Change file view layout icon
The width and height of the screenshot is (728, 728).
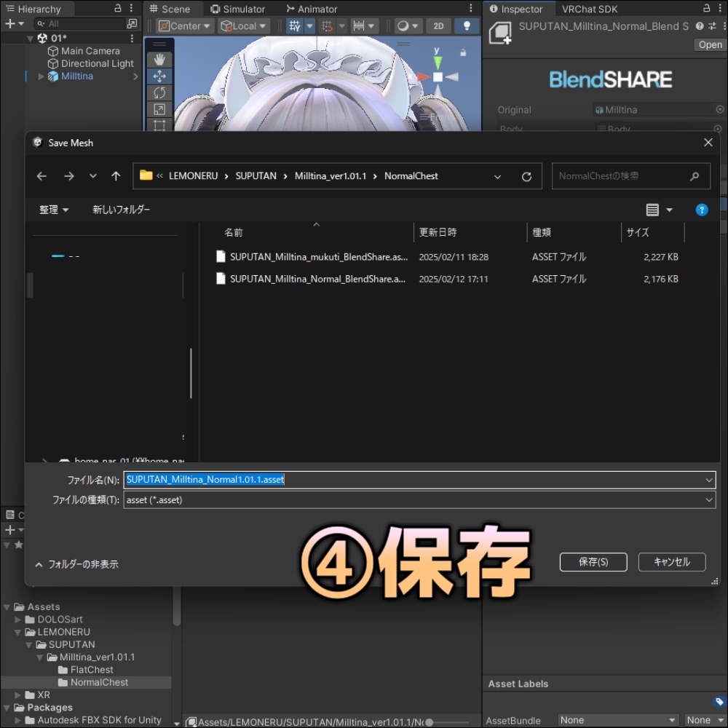652,210
